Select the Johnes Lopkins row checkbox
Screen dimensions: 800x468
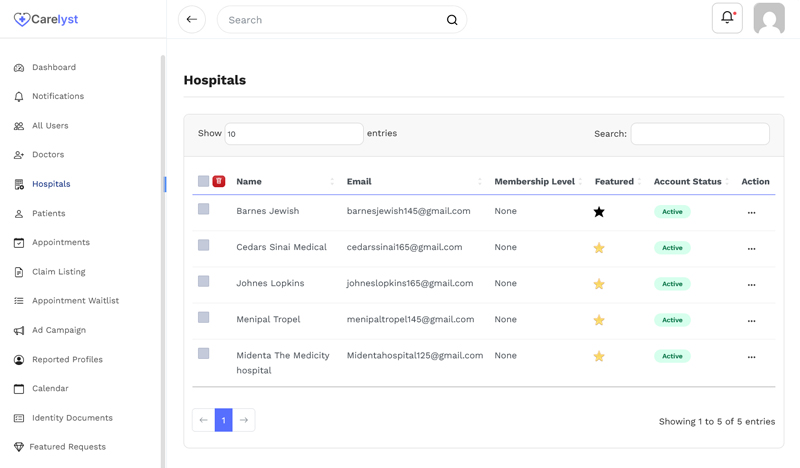tap(204, 281)
